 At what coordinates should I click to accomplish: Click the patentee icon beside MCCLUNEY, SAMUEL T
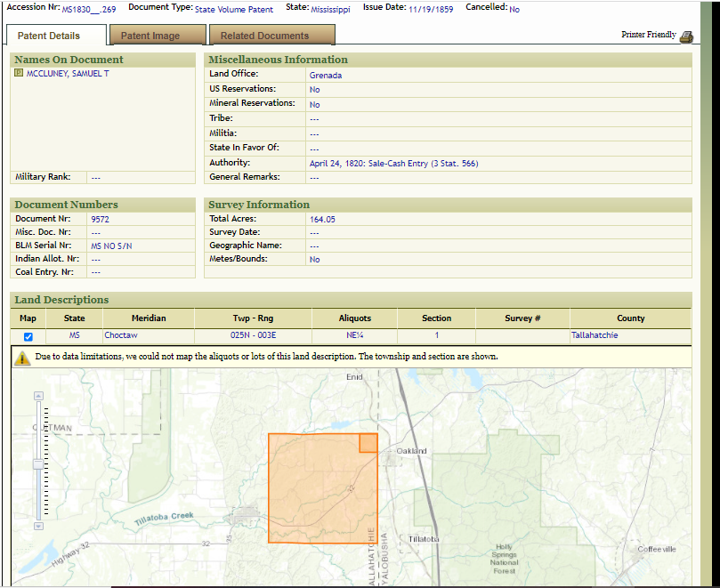click(x=19, y=74)
